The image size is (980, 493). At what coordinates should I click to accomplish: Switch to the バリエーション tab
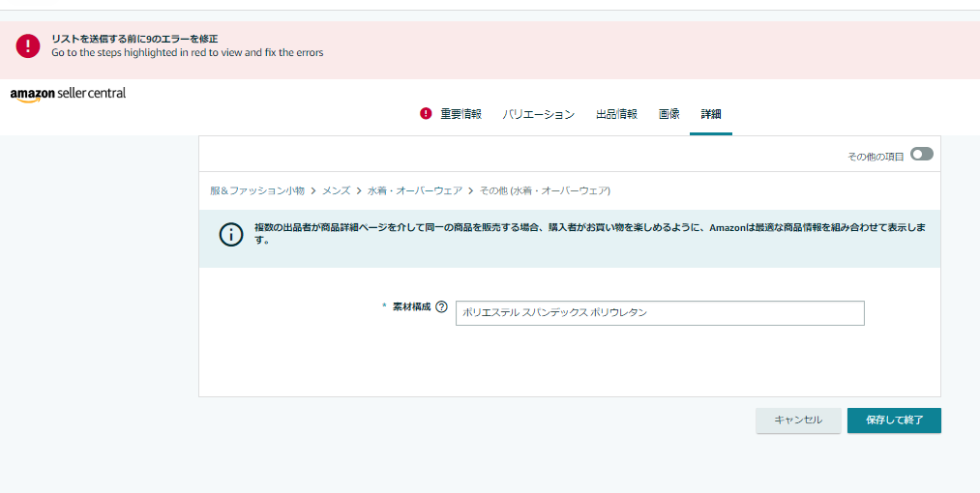tap(538, 114)
